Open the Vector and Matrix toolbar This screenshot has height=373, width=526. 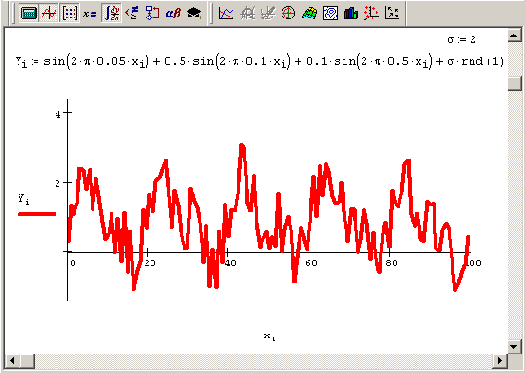click(x=69, y=13)
